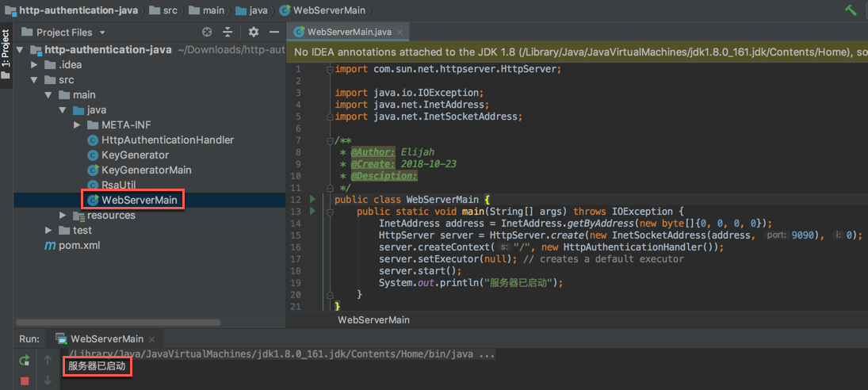This screenshot has height=390, width=868.
Task: Click the locate/scroll from source target icon
Action: (207, 32)
